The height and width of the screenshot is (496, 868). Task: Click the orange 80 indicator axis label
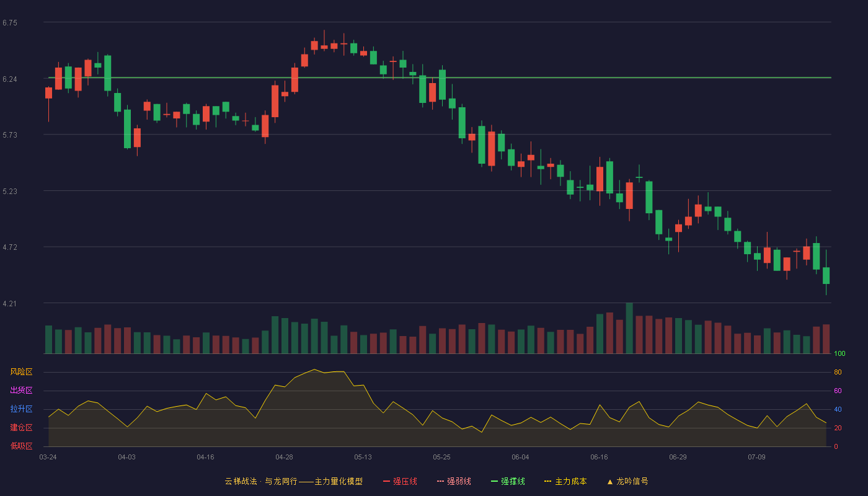pos(838,372)
